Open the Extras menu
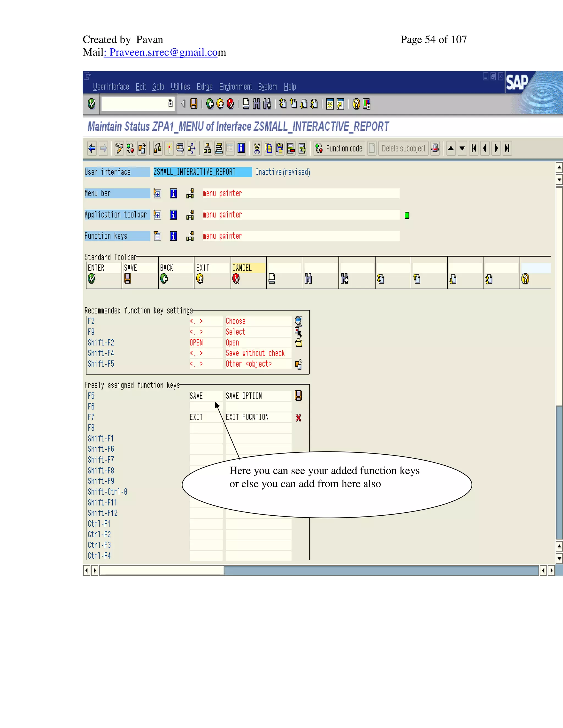This screenshot has width=563, height=728. [x=205, y=87]
